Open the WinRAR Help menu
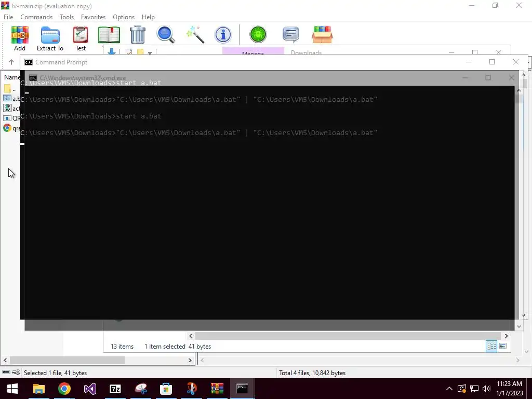This screenshot has width=532, height=399. click(x=148, y=17)
